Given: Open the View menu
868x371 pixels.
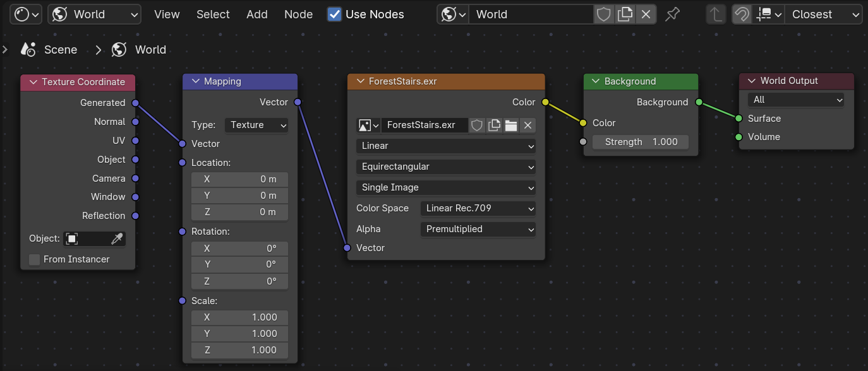Looking at the screenshot, I should 167,14.
